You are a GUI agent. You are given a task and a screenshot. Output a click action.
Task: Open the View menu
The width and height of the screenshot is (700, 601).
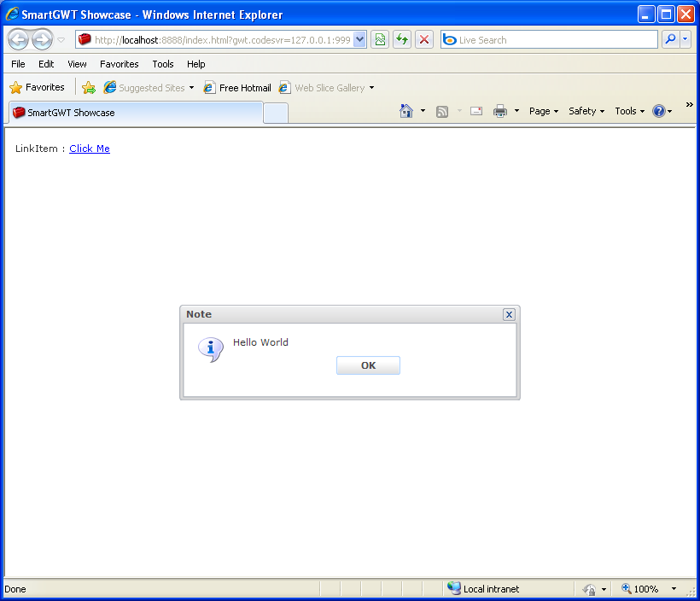click(x=77, y=64)
